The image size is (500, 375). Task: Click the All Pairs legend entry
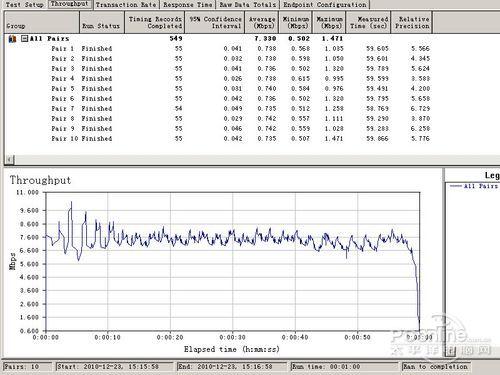[474, 186]
